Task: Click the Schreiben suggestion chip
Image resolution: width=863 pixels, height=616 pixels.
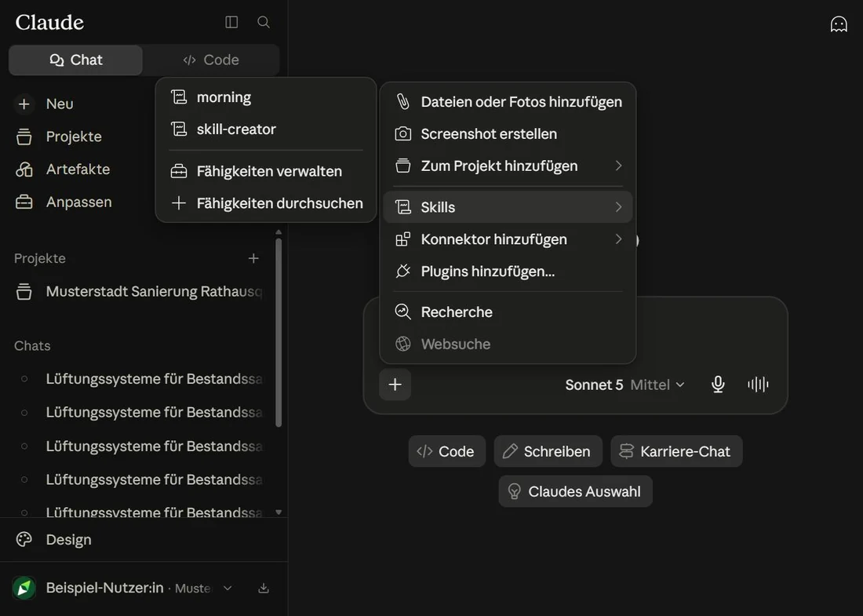Action: click(548, 451)
